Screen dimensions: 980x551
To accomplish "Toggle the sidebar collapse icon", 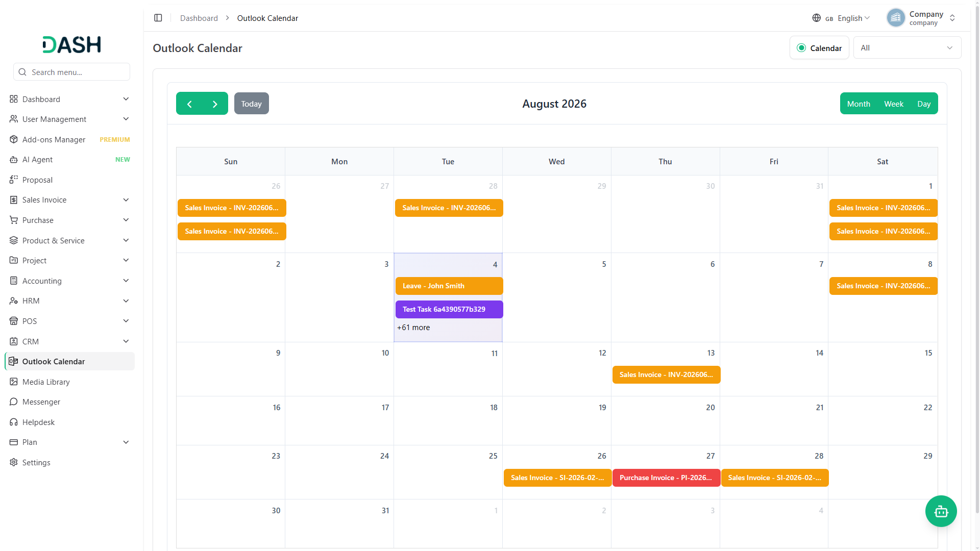I will (158, 18).
